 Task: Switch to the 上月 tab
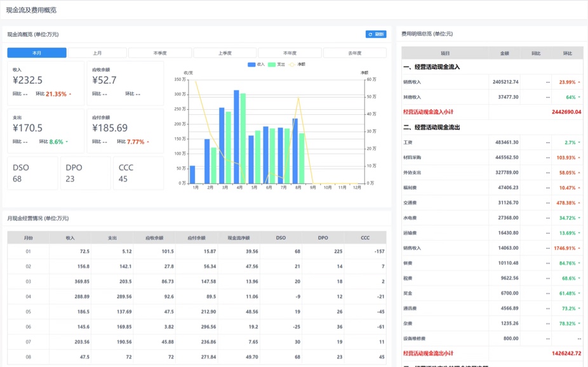pyautogui.click(x=97, y=53)
